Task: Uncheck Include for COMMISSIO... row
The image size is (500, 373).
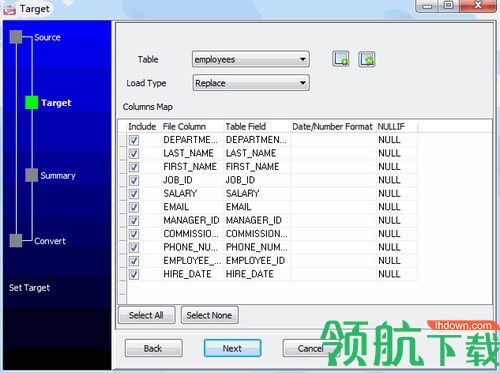Action: tap(134, 234)
